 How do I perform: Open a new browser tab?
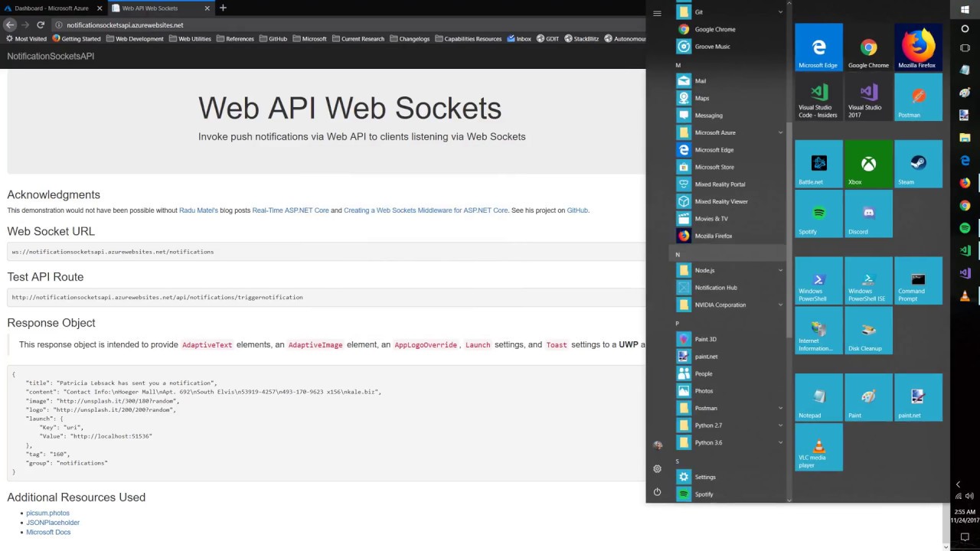coord(223,8)
